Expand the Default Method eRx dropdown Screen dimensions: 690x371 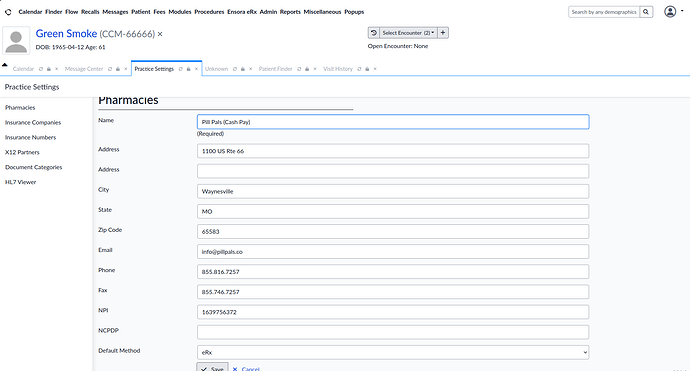(x=393, y=353)
